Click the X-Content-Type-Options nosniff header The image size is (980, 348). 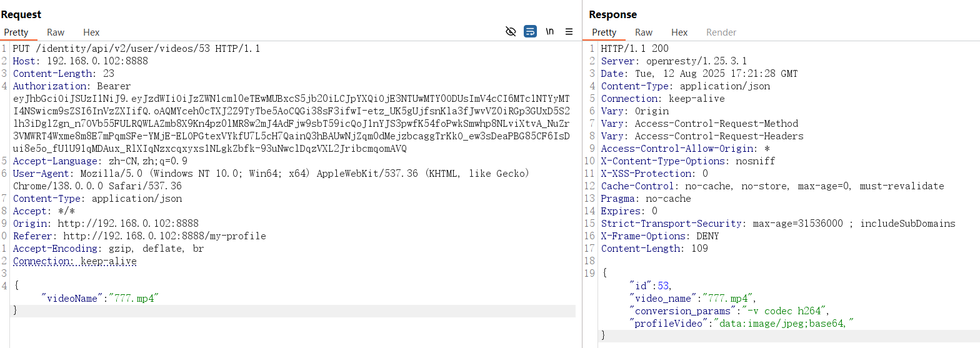pos(687,161)
